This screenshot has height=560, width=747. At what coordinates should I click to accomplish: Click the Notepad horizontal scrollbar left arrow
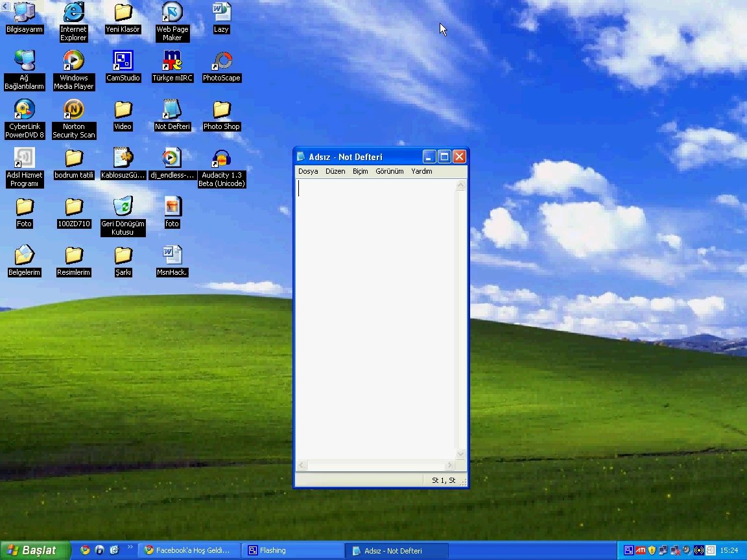click(301, 465)
